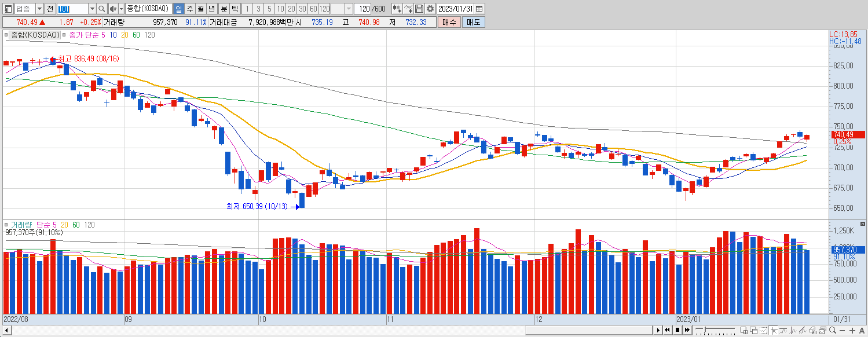Choose the 120 interval button
The width and height of the screenshot is (868, 337).
pos(324,9)
